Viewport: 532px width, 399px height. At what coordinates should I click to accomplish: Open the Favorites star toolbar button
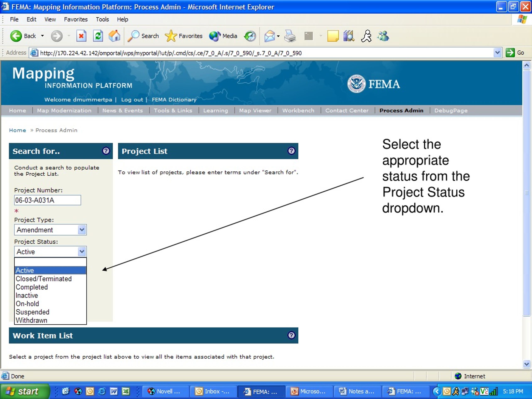point(184,36)
